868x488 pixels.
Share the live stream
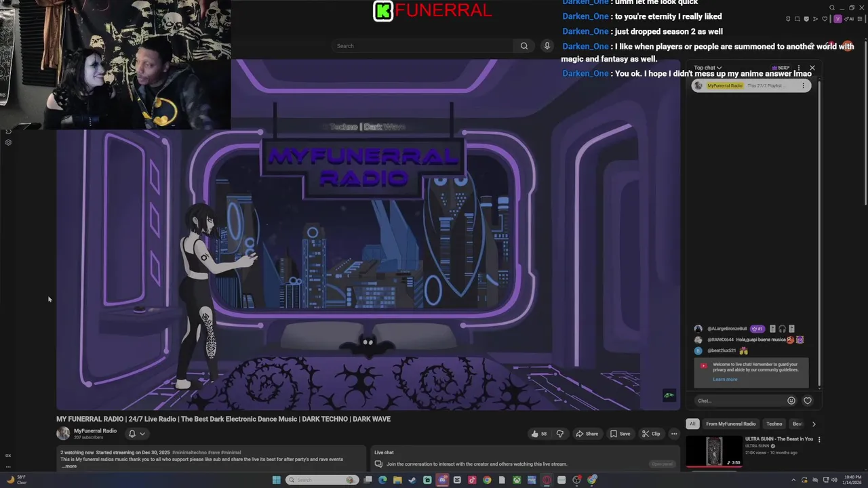click(x=587, y=434)
